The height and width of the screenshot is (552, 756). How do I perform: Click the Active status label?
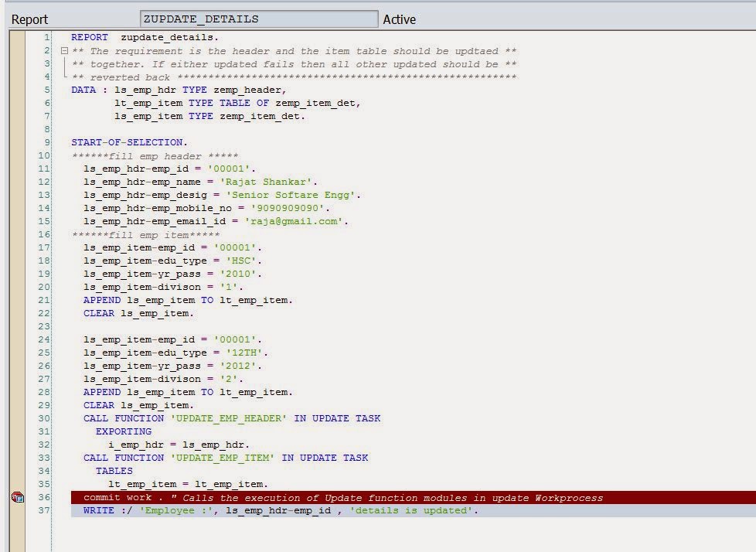[399, 19]
